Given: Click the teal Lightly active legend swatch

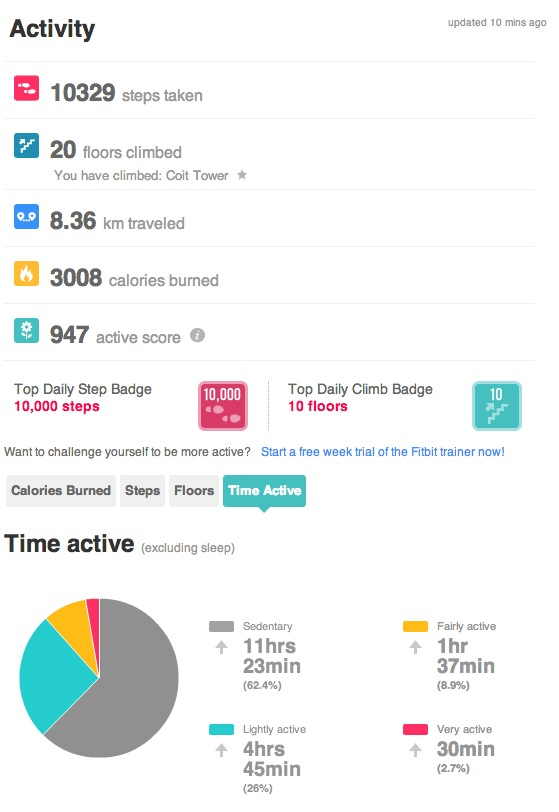Looking at the screenshot, I should pyautogui.click(x=221, y=729).
